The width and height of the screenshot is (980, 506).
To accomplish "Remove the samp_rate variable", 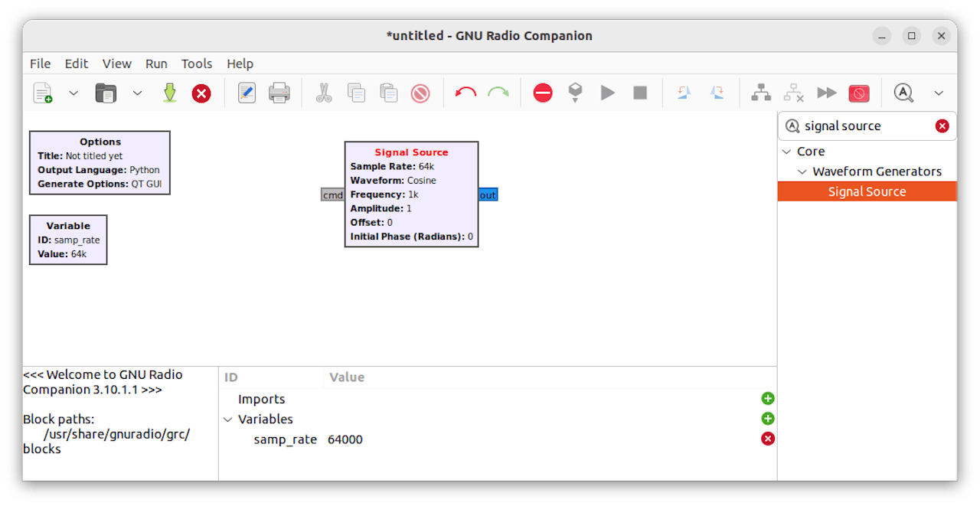I will 768,439.
